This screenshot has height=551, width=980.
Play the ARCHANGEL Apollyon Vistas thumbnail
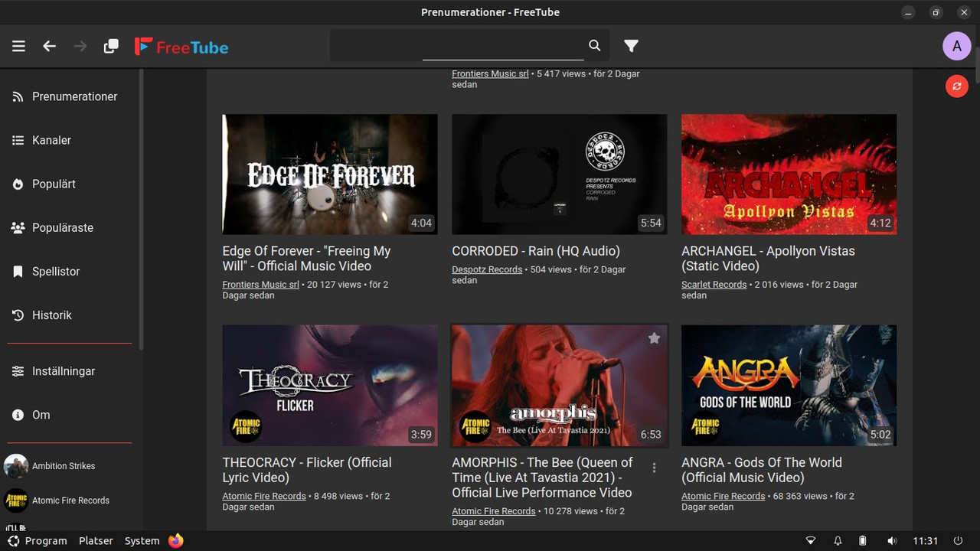coord(789,174)
